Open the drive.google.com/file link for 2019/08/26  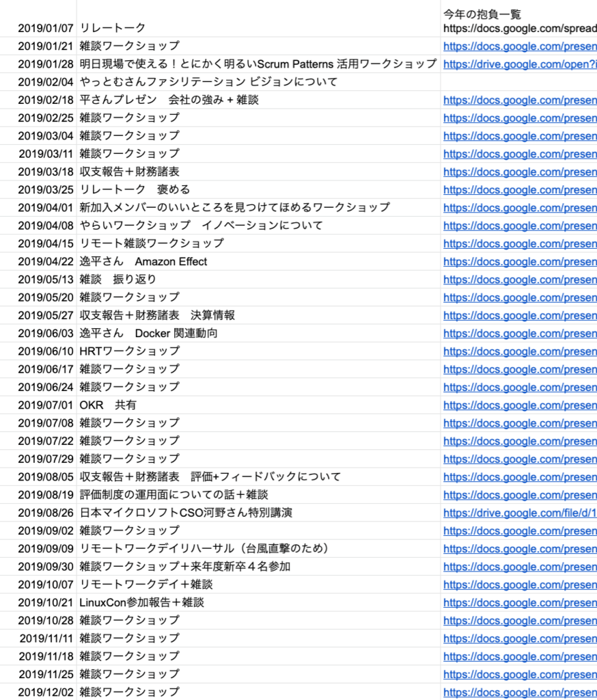coord(519,513)
